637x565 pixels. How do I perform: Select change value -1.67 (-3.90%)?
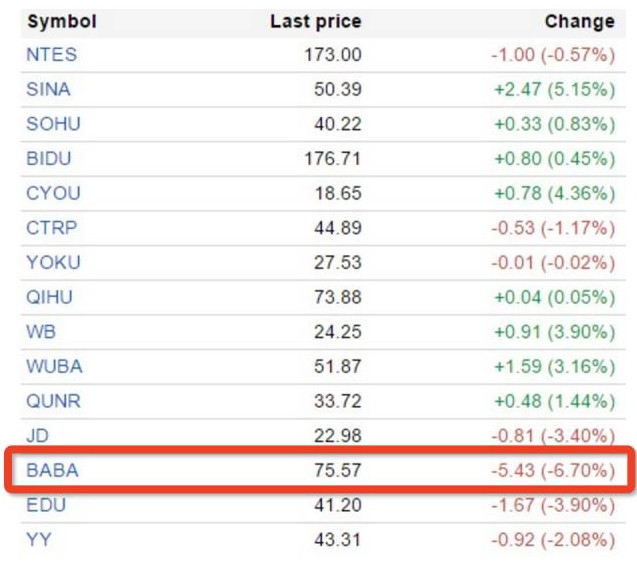[553, 505]
